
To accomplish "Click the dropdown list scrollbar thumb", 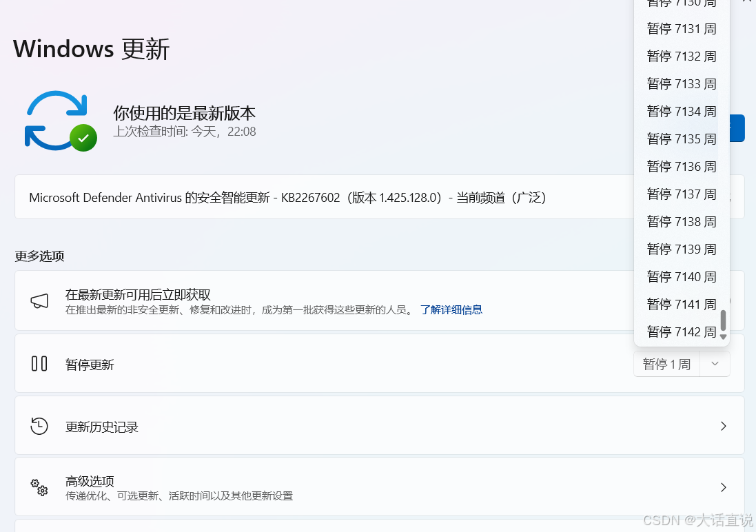I will point(723,320).
